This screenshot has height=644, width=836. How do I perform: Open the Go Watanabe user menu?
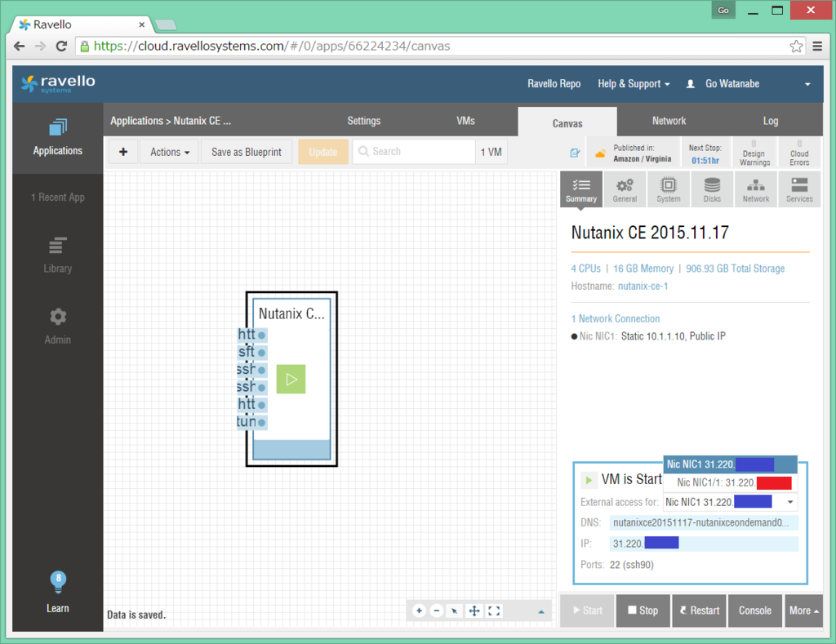click(x=748, y=84)
